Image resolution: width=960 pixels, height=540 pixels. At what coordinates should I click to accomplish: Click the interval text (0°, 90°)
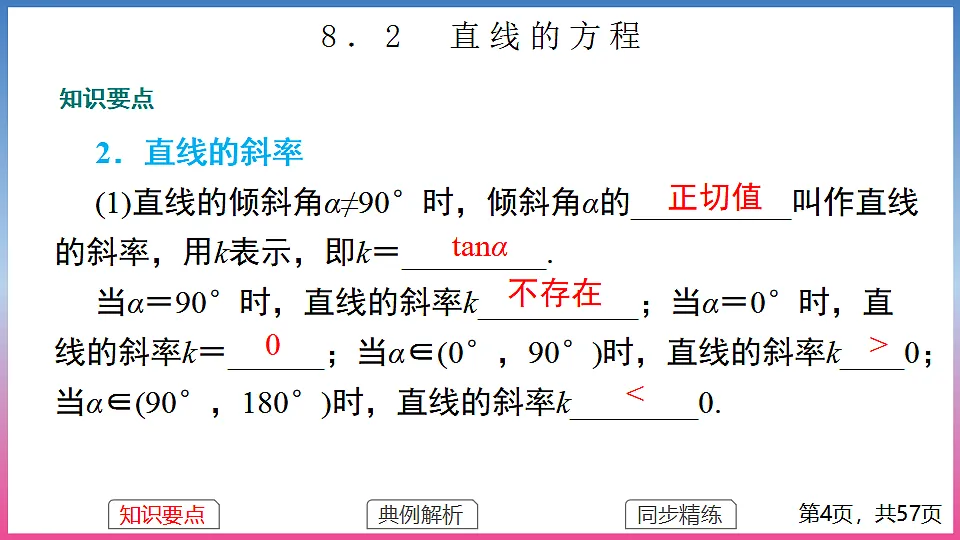pyautogui.click(x=519, y=353)
